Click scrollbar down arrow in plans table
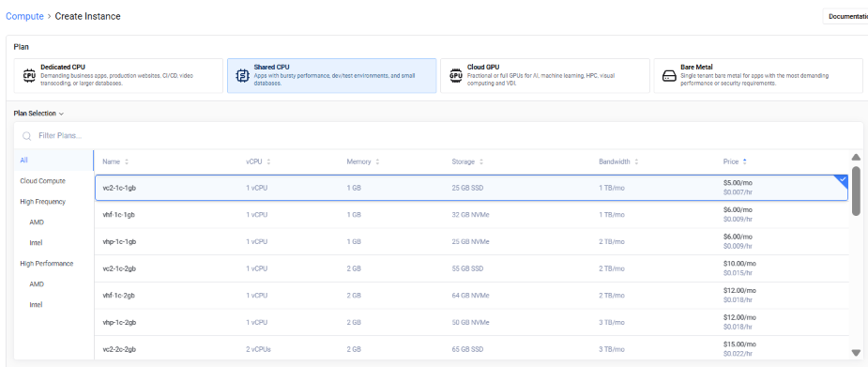Screen dimensions: 868x367 pyautogui.click(x=856, y=353)
